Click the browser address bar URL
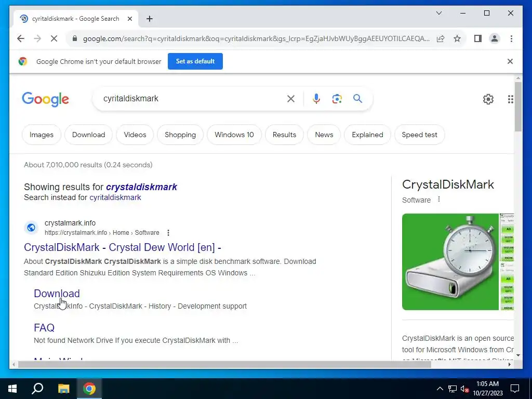Image resolution: width=532 pixels, height=399 pixels. tap(256, 38)
